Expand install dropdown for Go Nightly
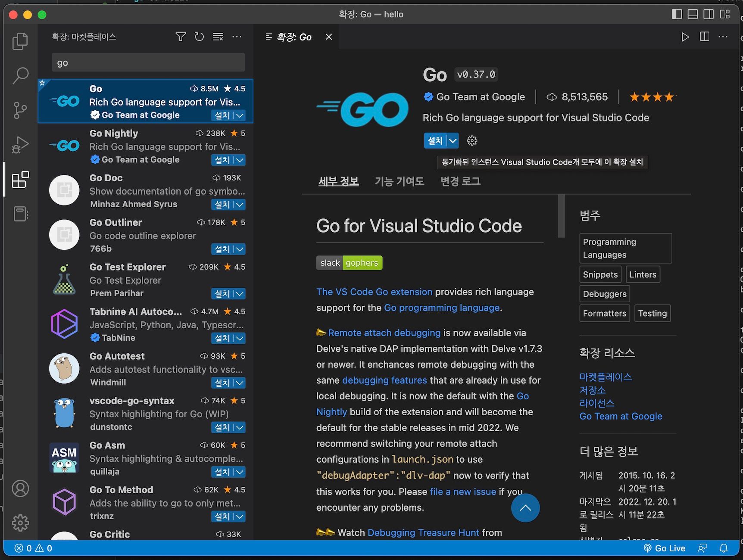The width and height of the screenshot is (743, 560). [x=240, y=160]
